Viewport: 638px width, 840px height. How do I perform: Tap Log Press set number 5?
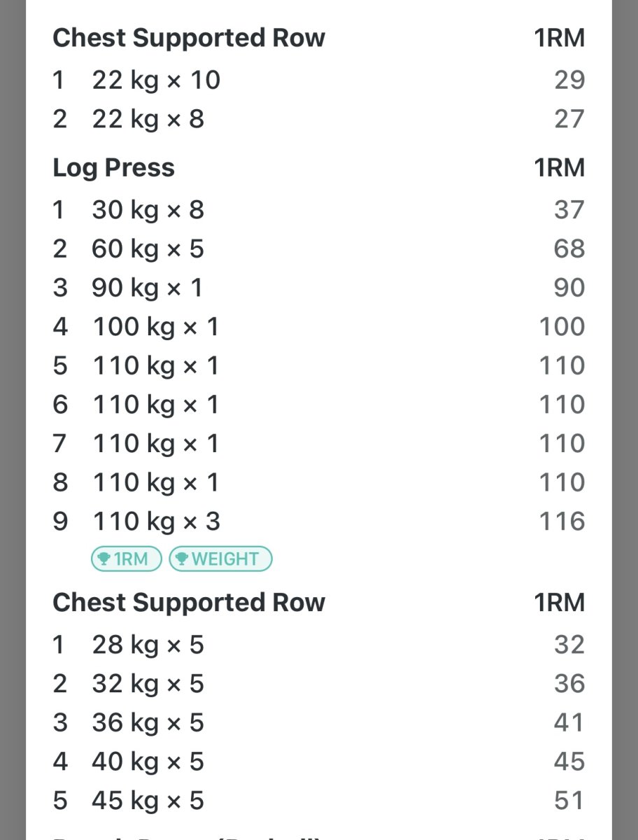tap(60, 365)
